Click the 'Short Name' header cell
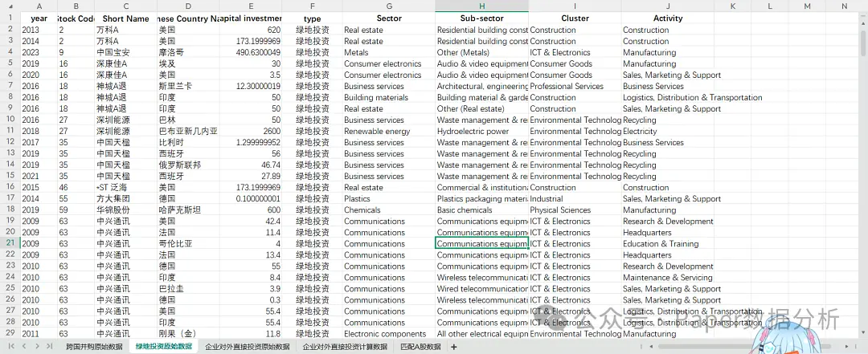The width and height of the screenshot is (868, 354). point(125,18)
